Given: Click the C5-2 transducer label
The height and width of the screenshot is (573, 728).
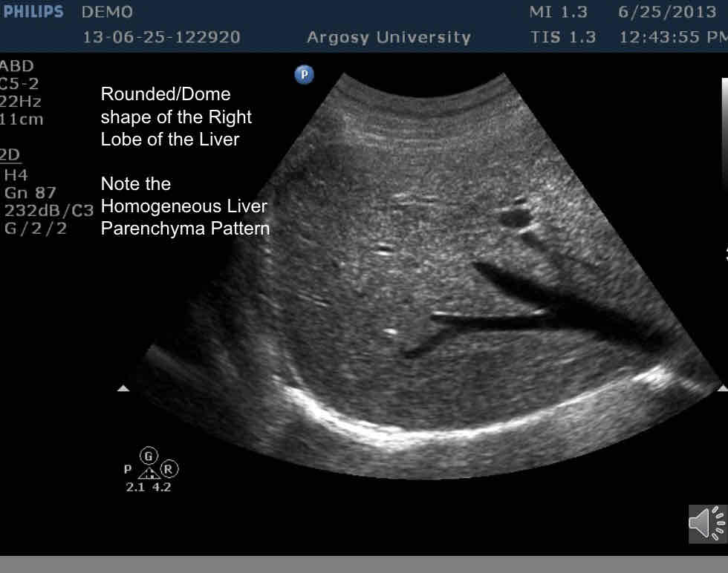Looking at the screenshot, I should point(19,84).
